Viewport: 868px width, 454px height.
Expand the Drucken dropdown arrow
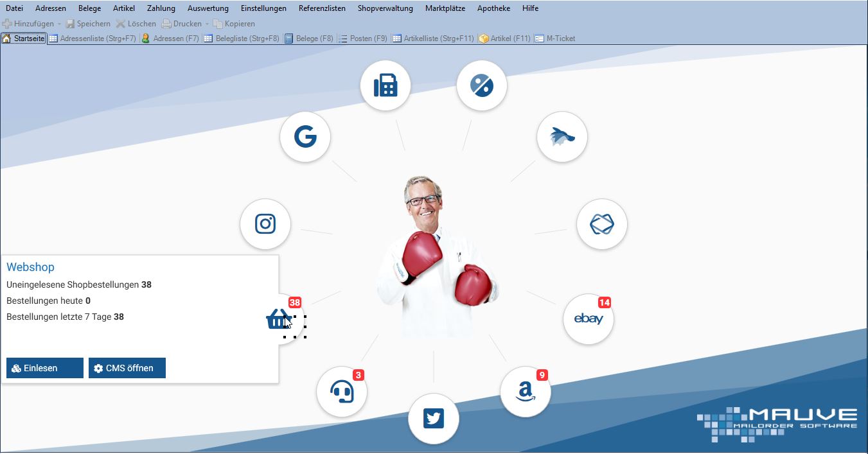coord(207,24)
